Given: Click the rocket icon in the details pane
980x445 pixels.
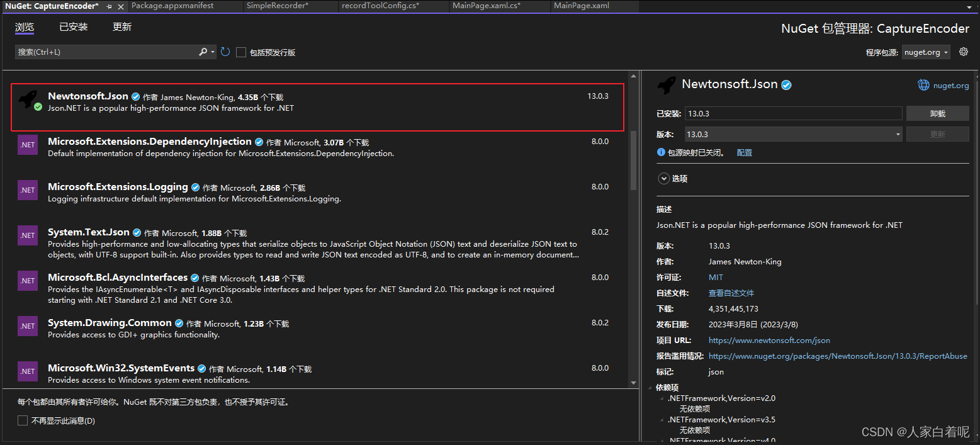Looking at the screenshot, I should click(x=667, y=85).
